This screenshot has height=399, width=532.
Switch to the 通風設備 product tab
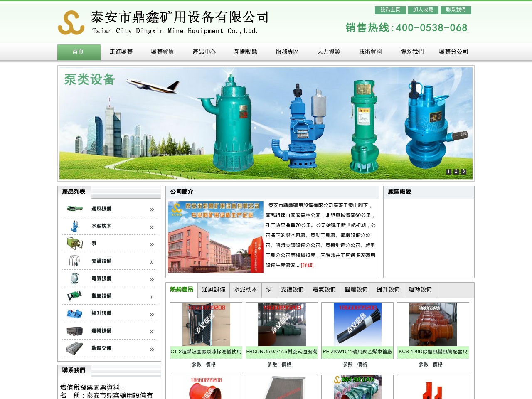point(214,290)
